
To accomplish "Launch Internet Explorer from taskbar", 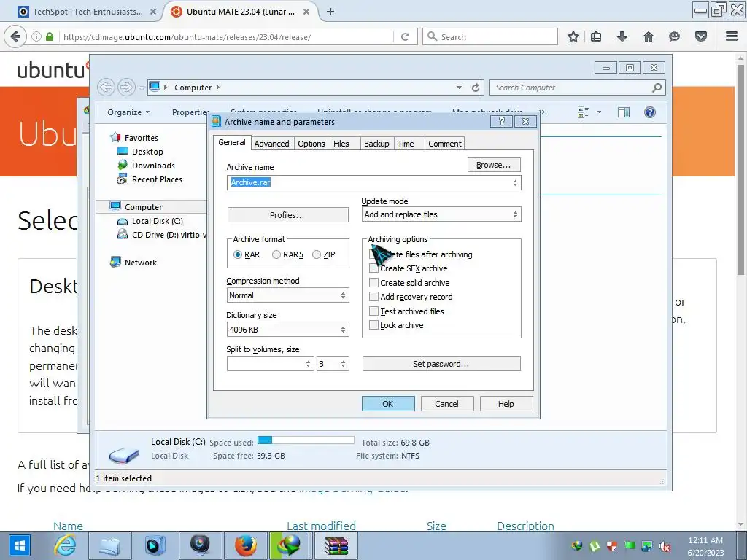I will click(65, 545).
